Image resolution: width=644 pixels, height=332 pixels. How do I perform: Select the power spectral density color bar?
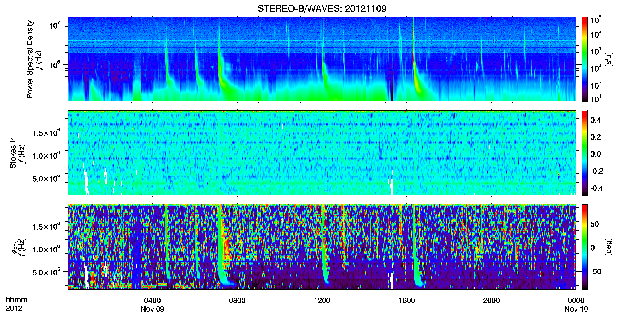(x=585, y=59)
